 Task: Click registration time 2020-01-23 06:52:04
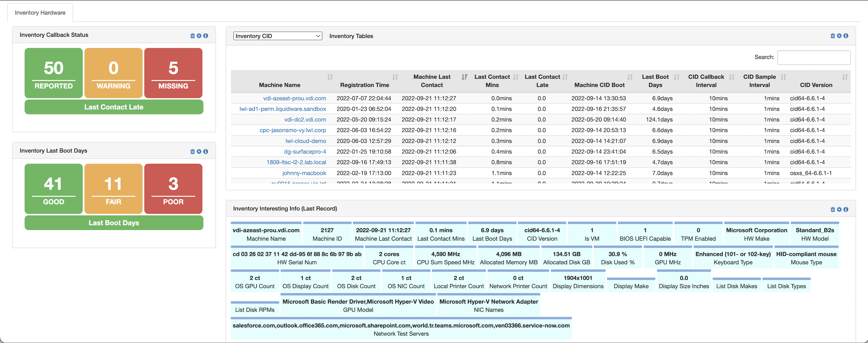point(364,109)
